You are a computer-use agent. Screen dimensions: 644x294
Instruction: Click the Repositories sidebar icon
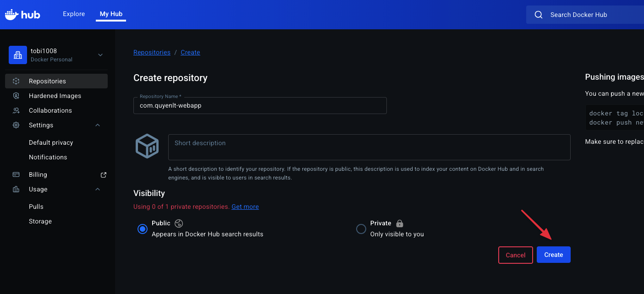tap(16, 81)
